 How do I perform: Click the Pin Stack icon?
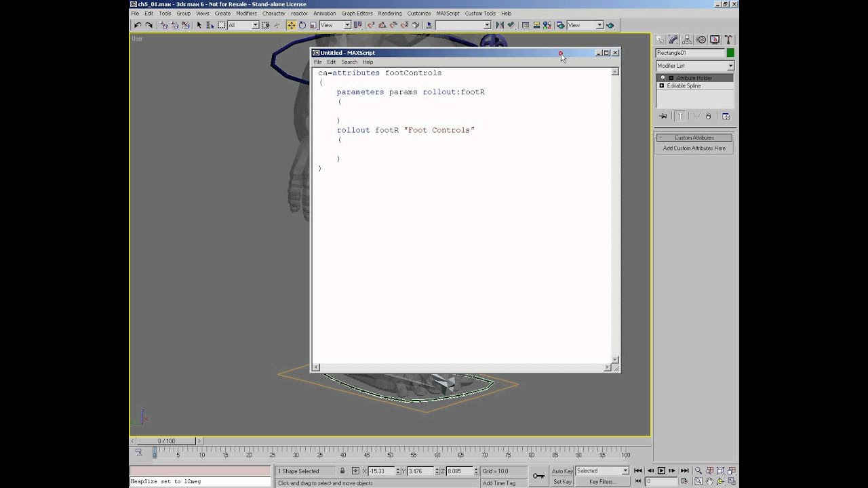(663, 116)
